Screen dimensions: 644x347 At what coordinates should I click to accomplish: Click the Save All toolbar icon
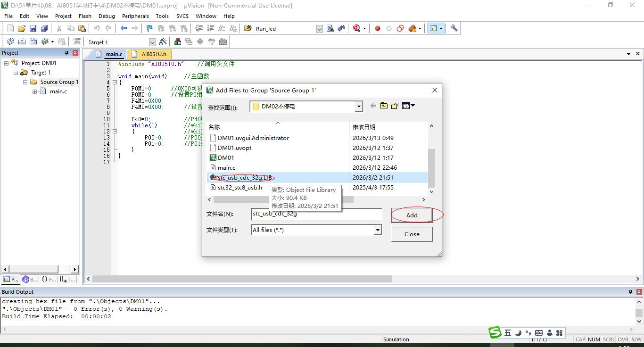[44, 28]
